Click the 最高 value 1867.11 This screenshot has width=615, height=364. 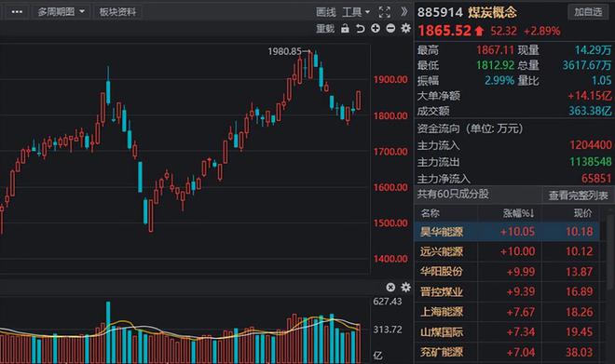pos(495,50)
